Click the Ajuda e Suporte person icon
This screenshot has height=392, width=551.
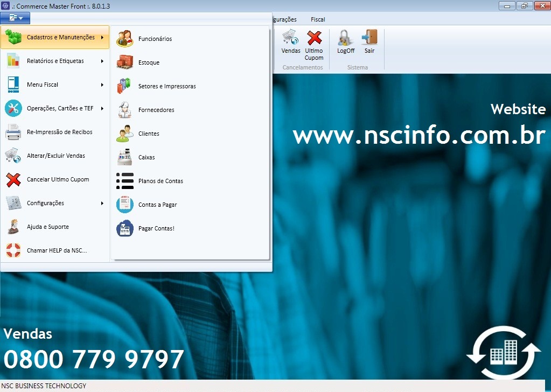point(13,227)
